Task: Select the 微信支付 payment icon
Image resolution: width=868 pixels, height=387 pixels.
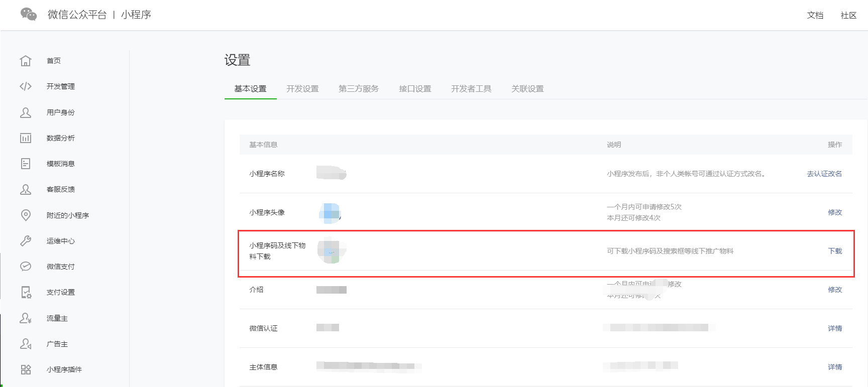Action: tap(26, 267)
